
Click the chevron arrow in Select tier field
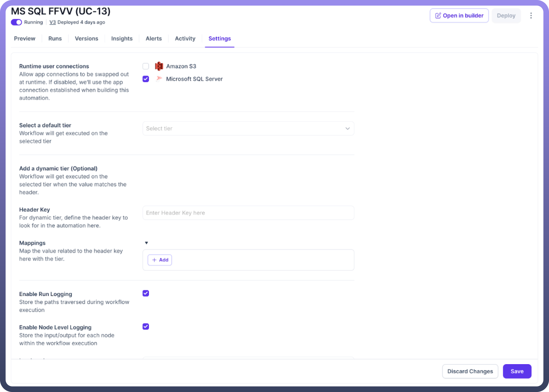click(347, 128)
